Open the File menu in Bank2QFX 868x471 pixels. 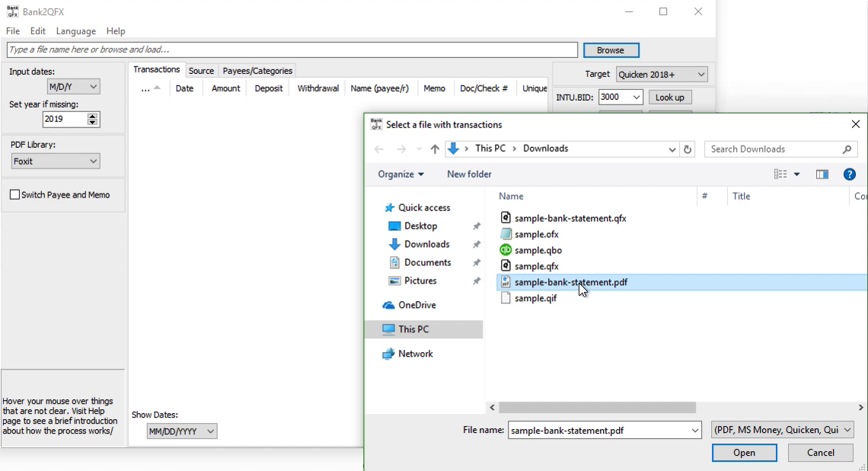(x=13, y=31)
